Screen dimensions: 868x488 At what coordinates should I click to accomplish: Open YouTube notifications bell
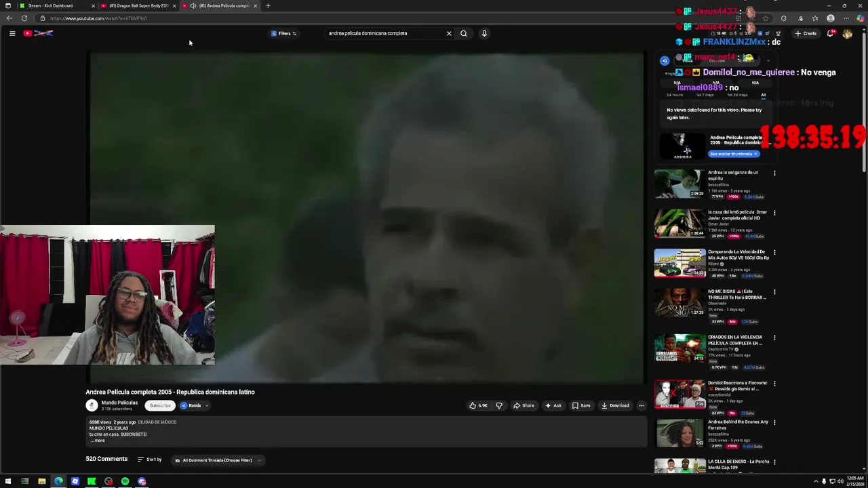click(831, 33)
